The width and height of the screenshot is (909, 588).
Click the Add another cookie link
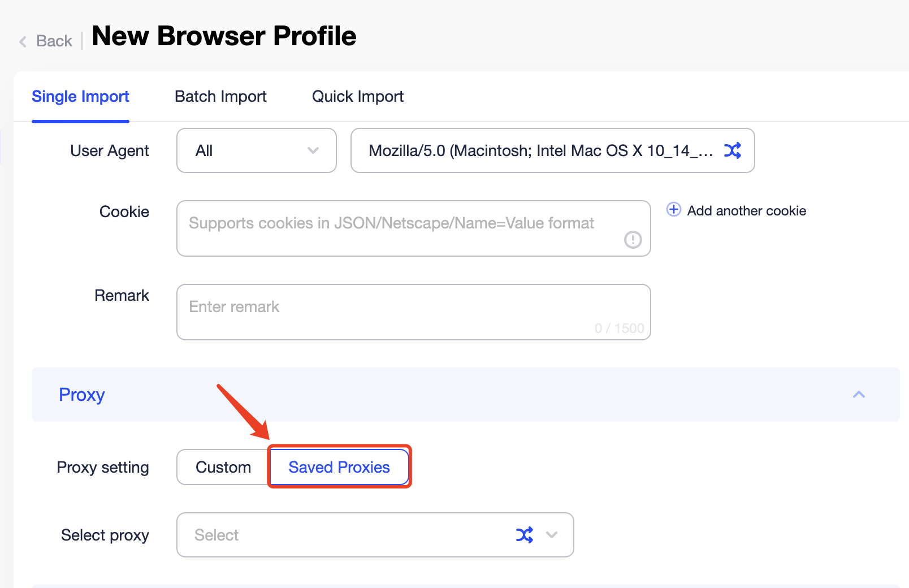747,210
